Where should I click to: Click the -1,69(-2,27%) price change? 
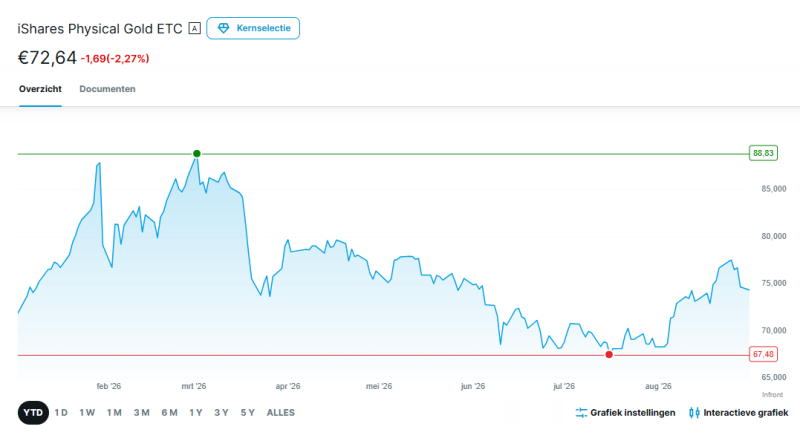point(115,59)
